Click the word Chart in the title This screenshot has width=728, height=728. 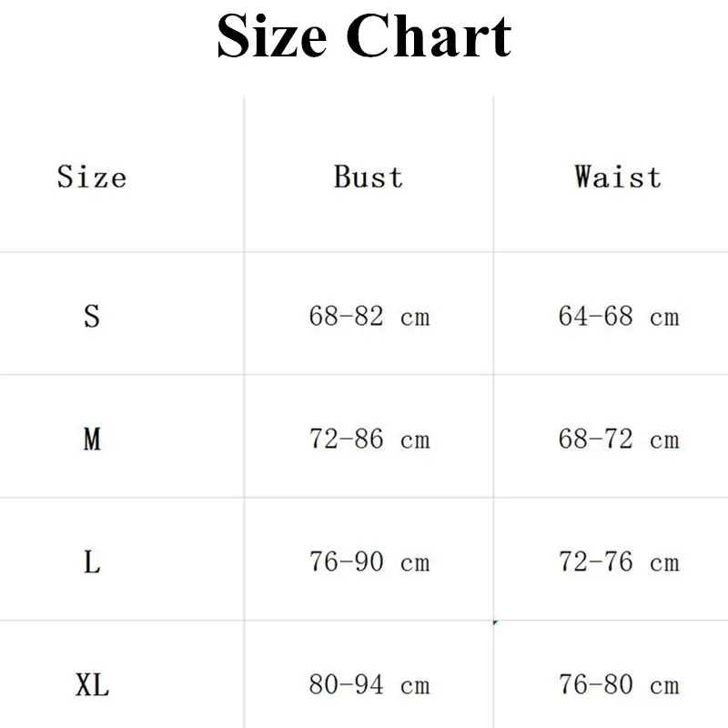[428, 36]
